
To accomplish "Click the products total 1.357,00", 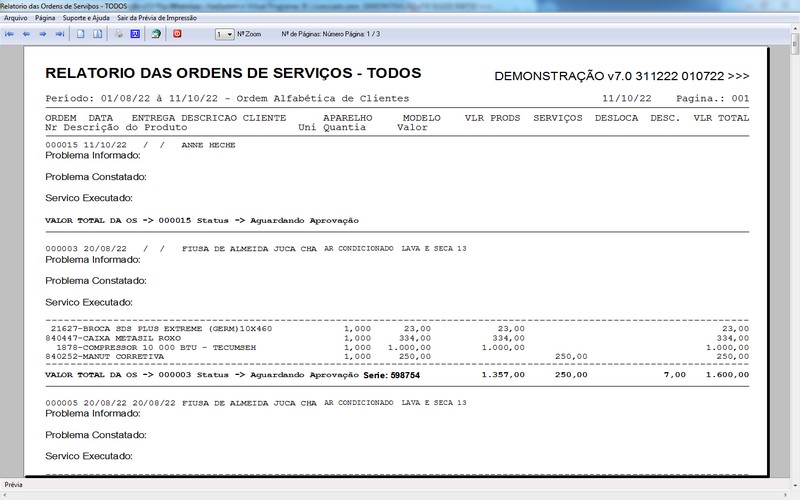I will coord(503,374).
